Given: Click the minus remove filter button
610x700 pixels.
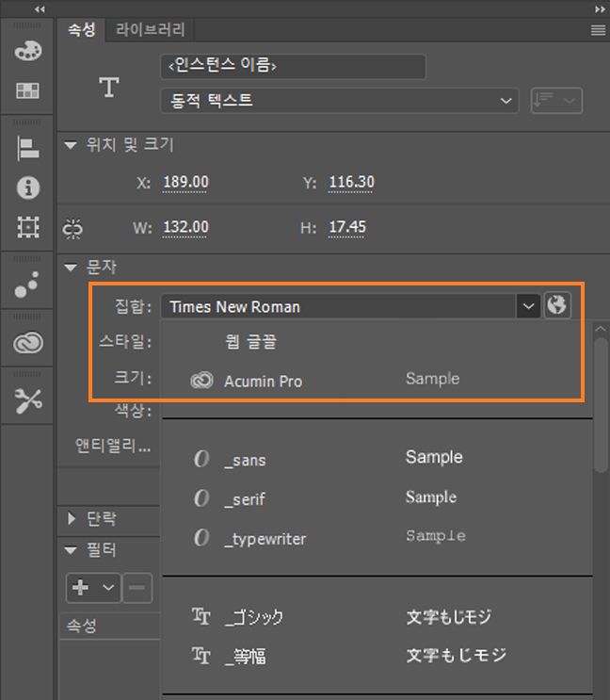Looking at the screenshot, I should coord(136,588).
